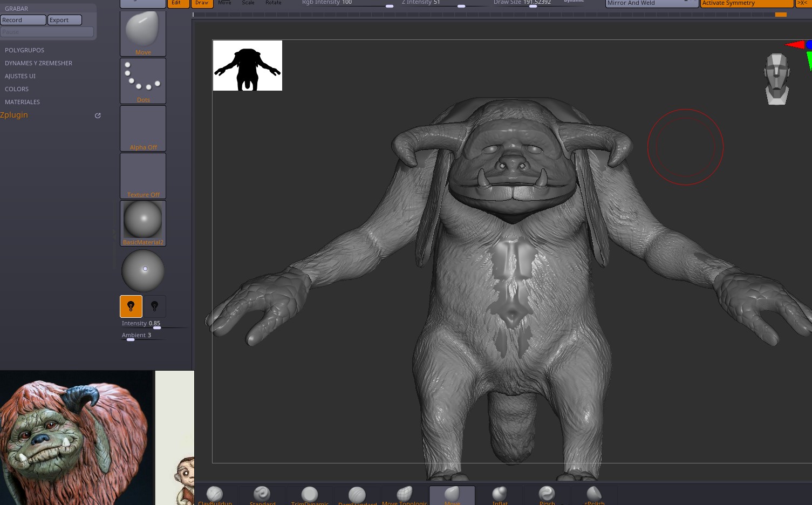Click the Export button
Image resolution: width=812 pixels, height=505 pixels.
click(x=65, y=20)
